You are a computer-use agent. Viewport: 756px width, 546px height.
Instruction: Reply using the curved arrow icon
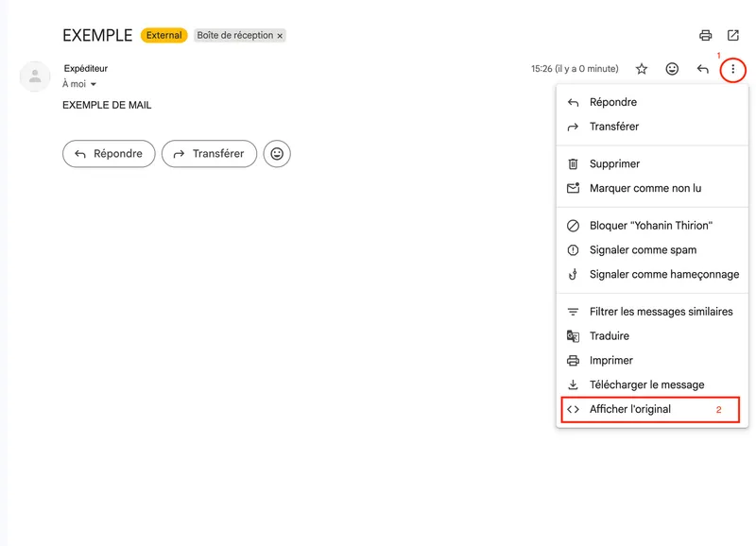click(x=702, y=69)
